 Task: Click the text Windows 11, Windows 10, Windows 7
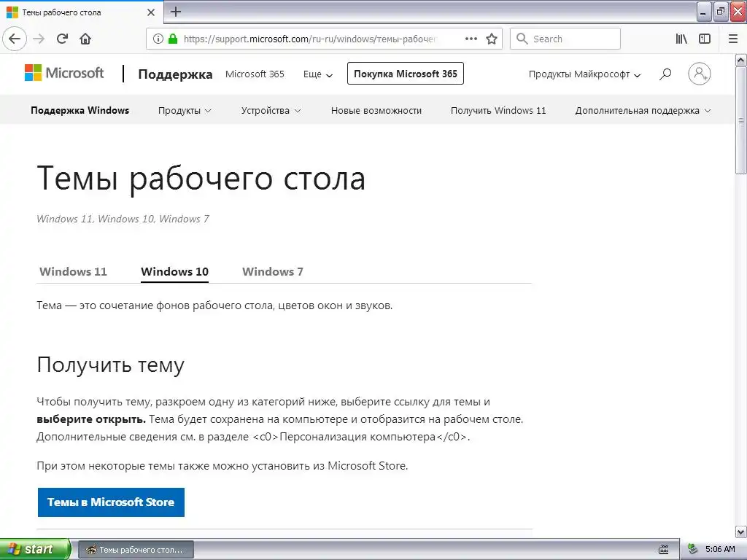click(x=123, y=219)
